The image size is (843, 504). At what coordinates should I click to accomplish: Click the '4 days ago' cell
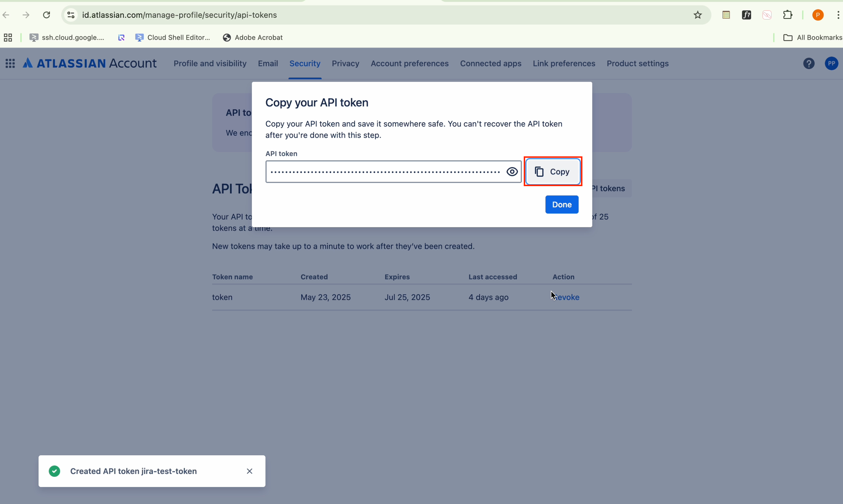(489, 297)
